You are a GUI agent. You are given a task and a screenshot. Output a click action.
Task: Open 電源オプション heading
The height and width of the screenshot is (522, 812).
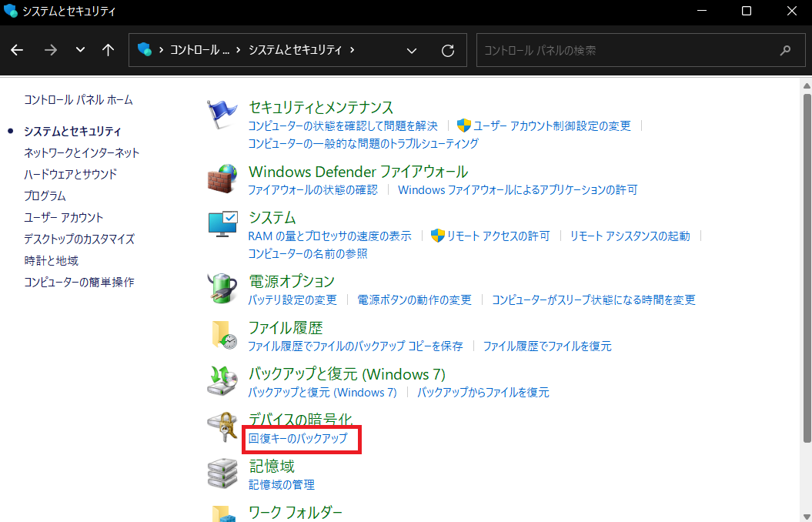click(292, 281)
